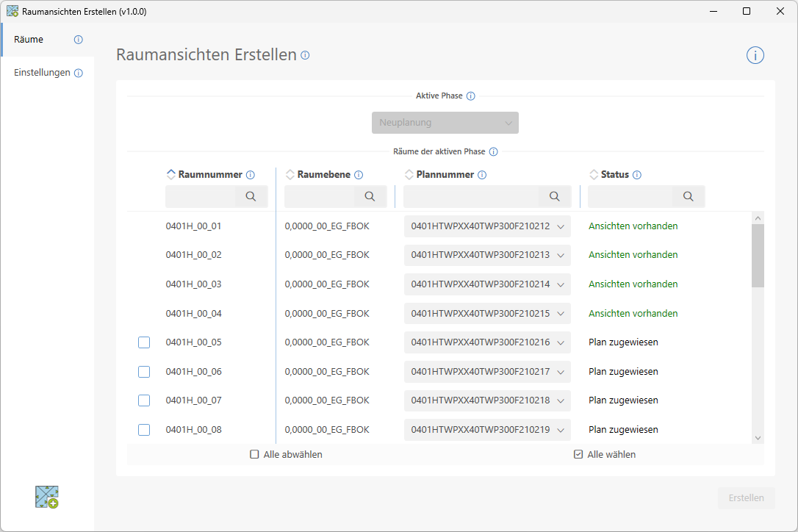Click the room view logo icon bottom left

click(47, 497)
